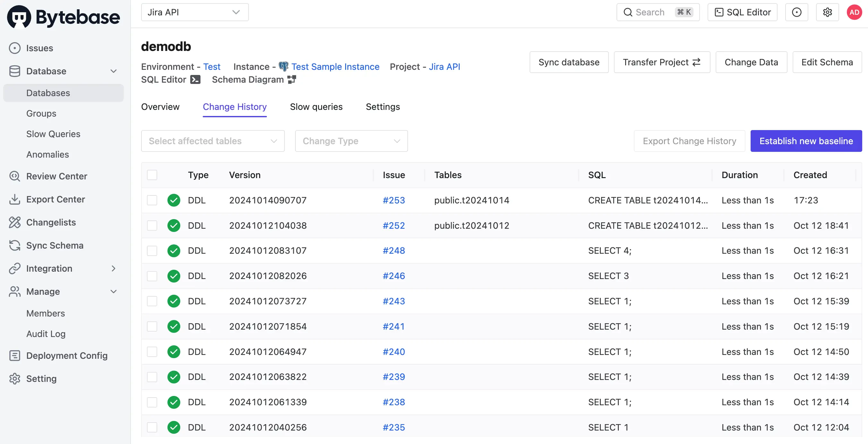Open the Select affected tables dropdown
The width and height of the screenshot is (868, 444).
pos(213,141)
